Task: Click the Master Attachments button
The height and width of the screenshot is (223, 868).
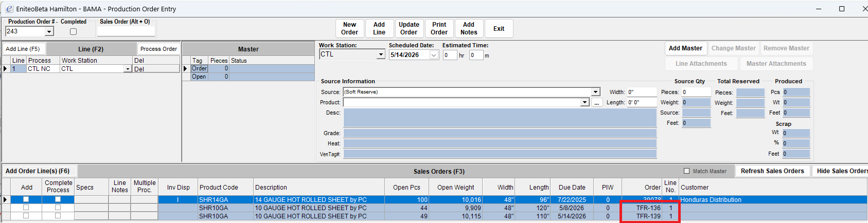Action: pyautogui.click(x=776, y=64)
